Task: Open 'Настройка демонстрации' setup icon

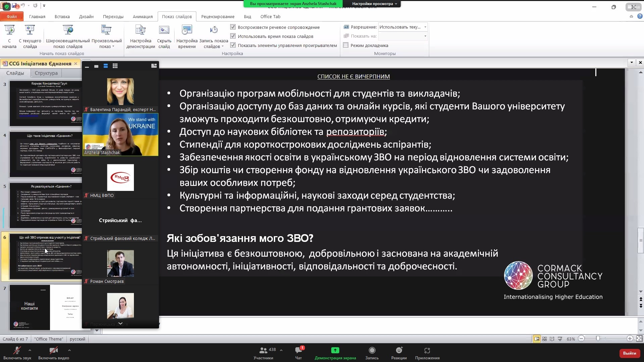Action: (x=141, y=31)
